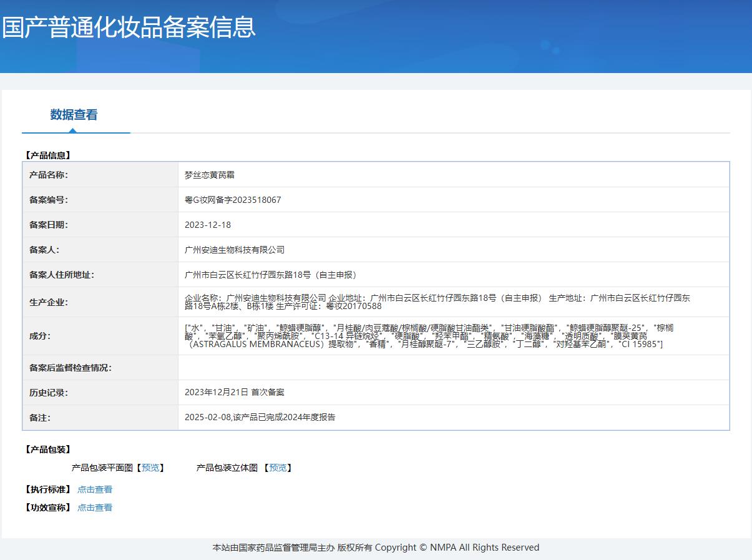Open 点击查看 link beside 功效宣称
The width and height of the screenshot is (752, 560).
tap(95, 508)
